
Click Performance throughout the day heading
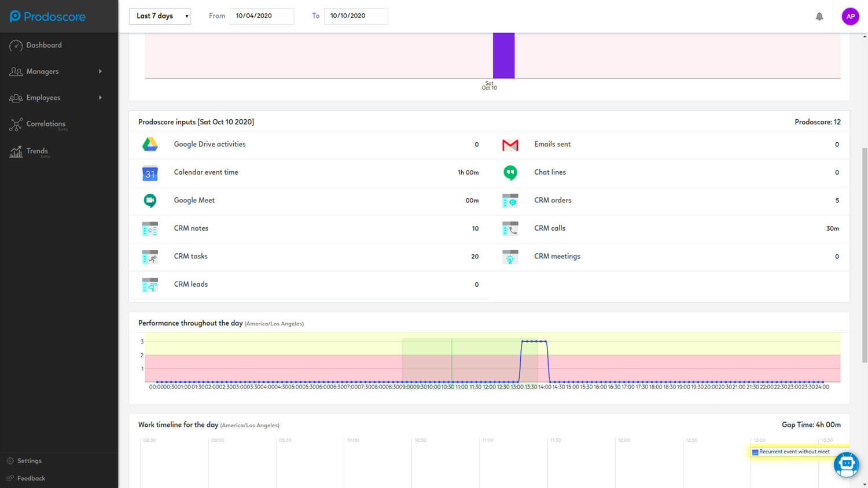190,323
